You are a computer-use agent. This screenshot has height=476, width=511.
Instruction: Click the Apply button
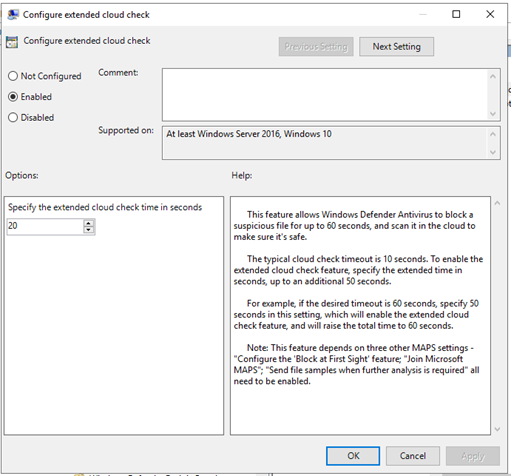pyautogui.click(x=473, y=456)
